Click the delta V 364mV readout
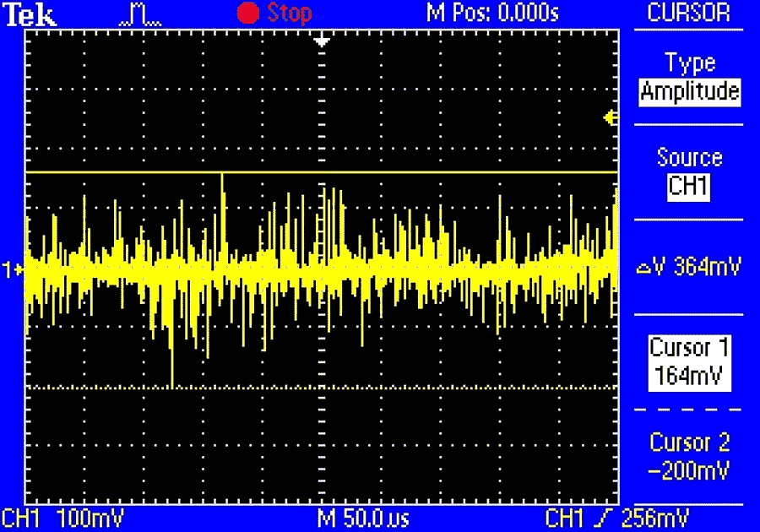The image size is (760, 532). coord(689,268)
